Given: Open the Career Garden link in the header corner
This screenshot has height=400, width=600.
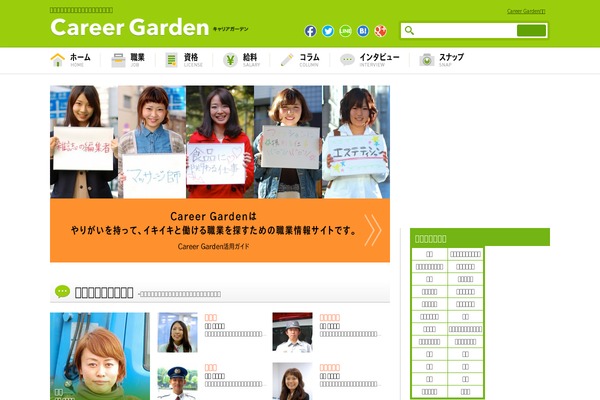Looking at the screenshot, I should click(x=526, y=11).
